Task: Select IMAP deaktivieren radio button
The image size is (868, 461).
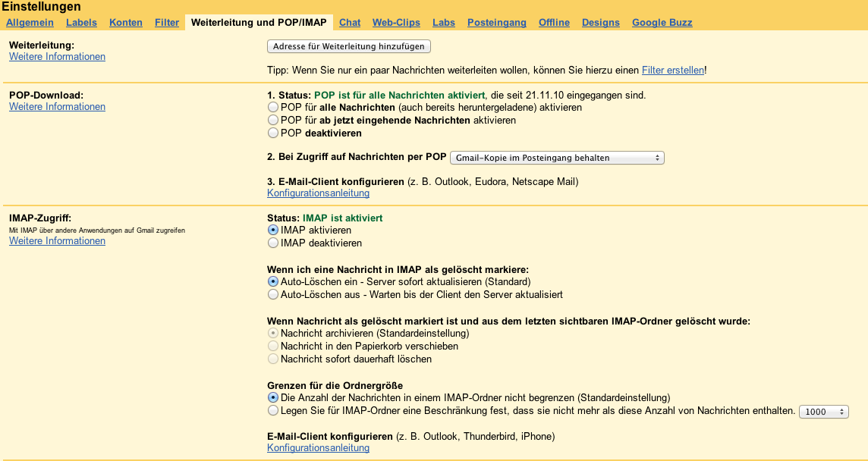Action: [x=273, y=243]
